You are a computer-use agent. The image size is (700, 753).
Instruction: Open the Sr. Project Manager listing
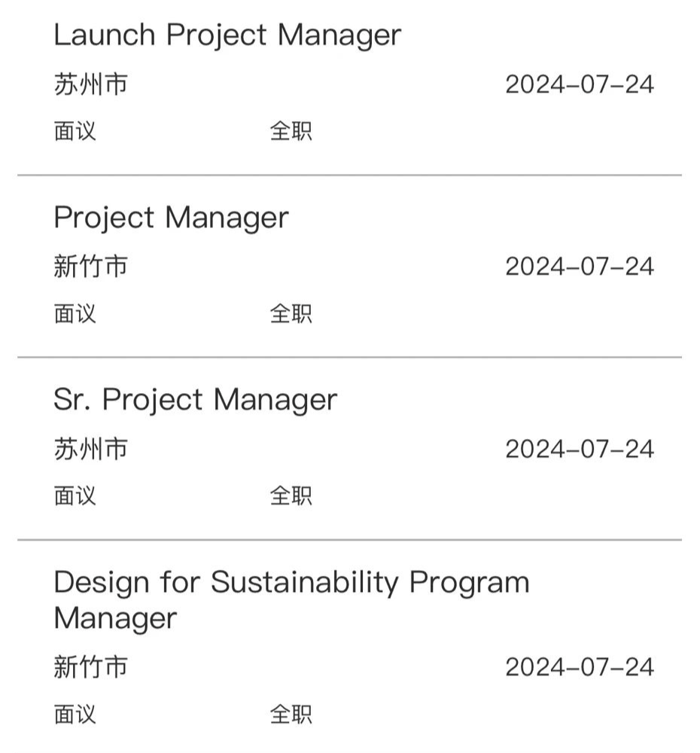click(195, 400)
